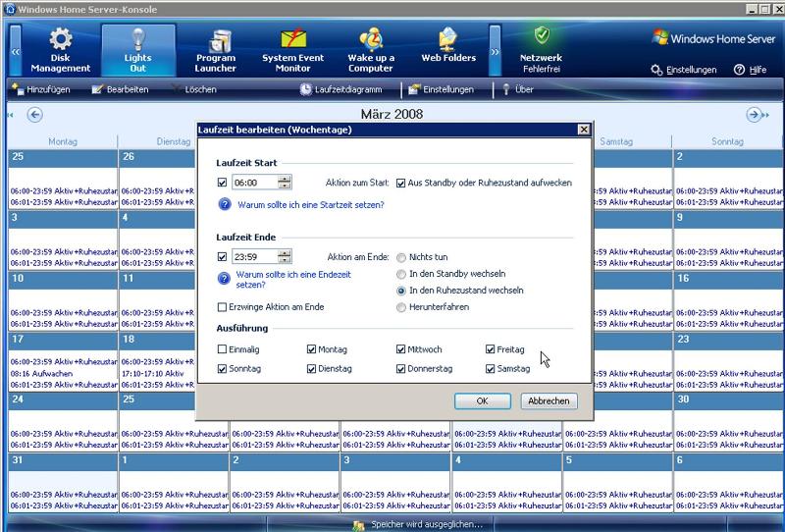
Task: Click the storage balancing status bar icon
Action: click(358, 525)
